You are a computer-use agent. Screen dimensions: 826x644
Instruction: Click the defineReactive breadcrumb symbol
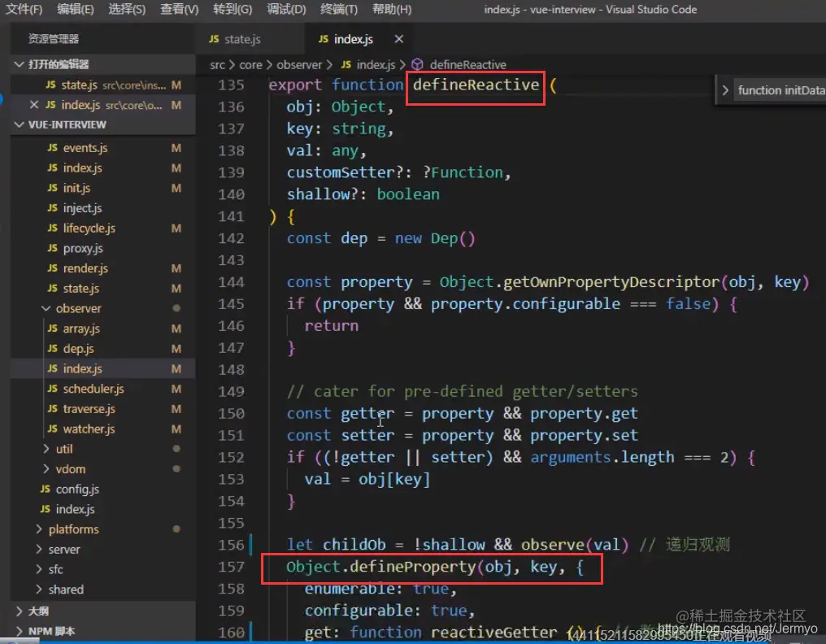click(467, 65)
